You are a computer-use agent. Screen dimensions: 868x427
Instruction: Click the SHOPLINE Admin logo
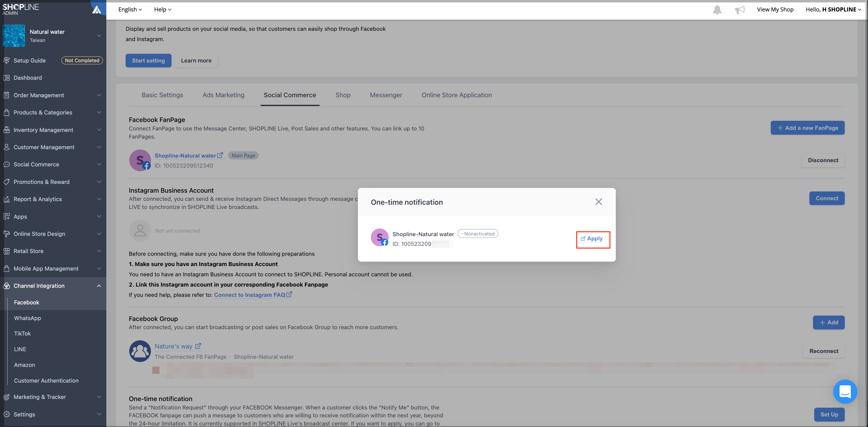click(x=21, y=9)
